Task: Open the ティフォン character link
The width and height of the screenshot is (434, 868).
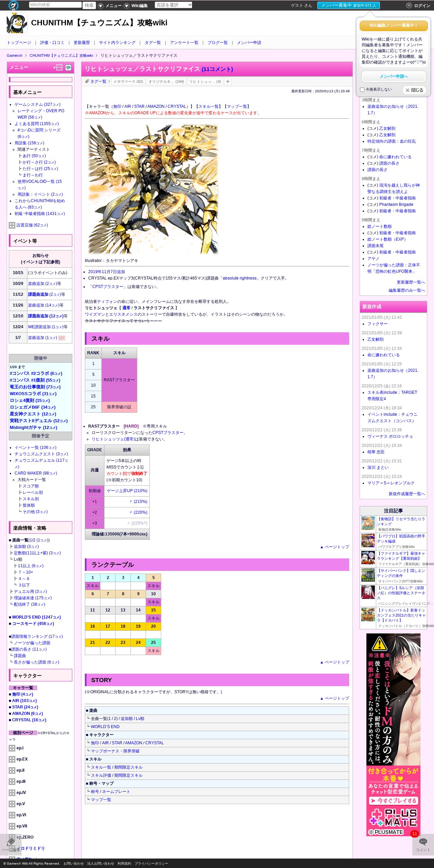Action: 107,302
